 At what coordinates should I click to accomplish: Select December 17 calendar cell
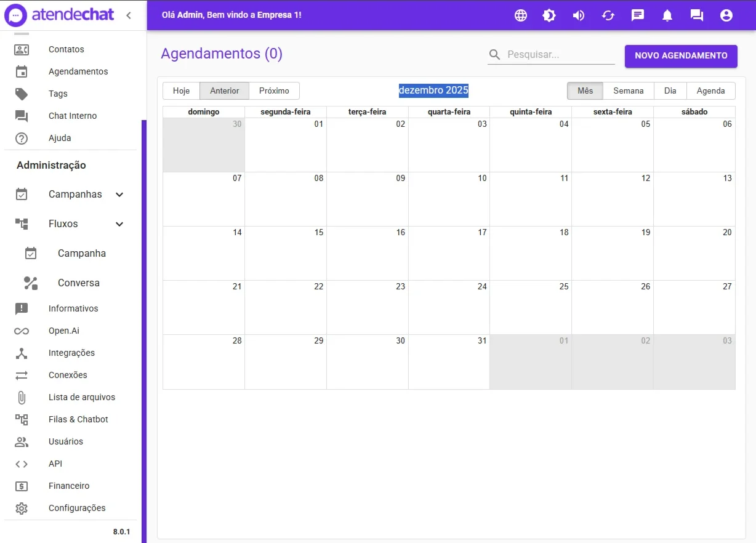449,254
